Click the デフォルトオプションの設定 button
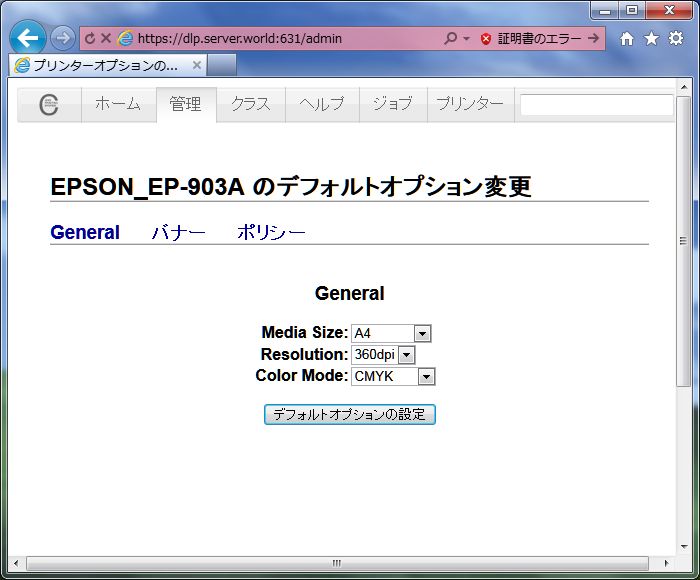The width and height of the screenshot is (700, 580). [x=350, y=415]
